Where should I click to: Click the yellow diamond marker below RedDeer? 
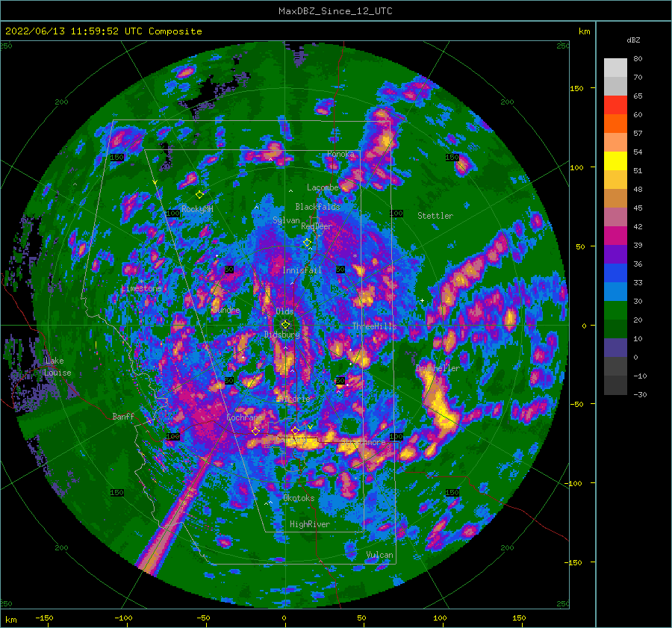tap(307, 243)
